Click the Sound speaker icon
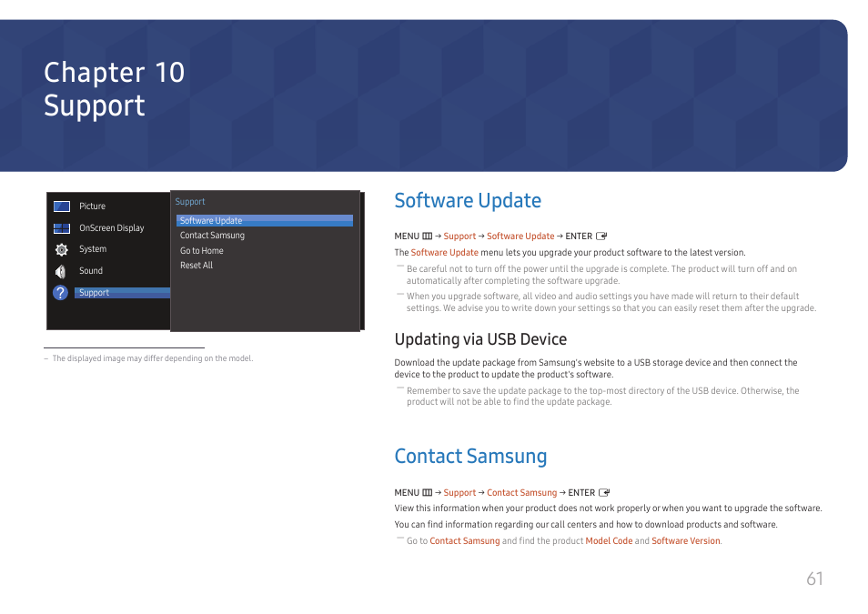The height and width of the screenshot is (614, 868). [61, 271]
